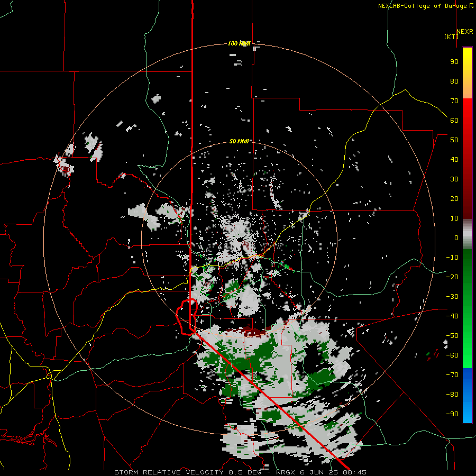Click the 60 label on the velocity scale

pos(454,120)
